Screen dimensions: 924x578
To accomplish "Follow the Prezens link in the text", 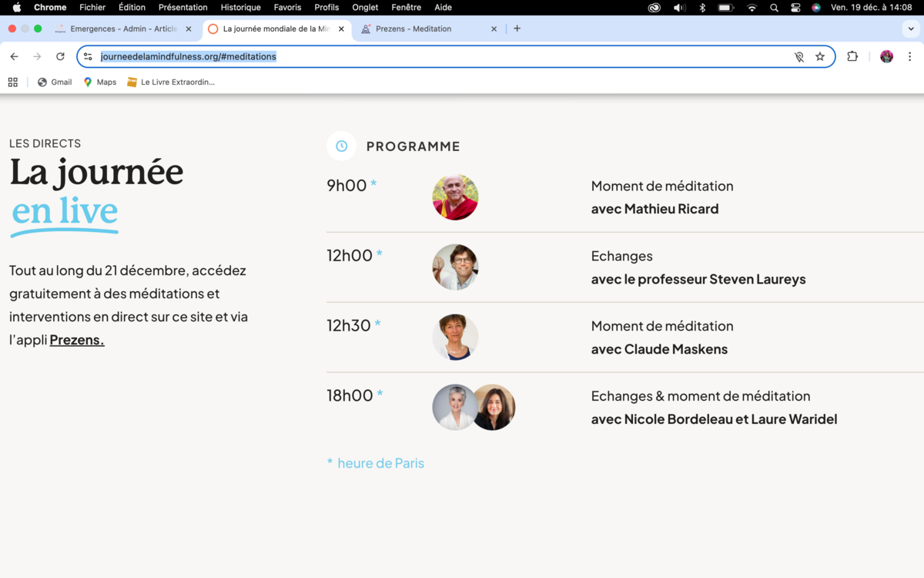I will coord(77,340).
